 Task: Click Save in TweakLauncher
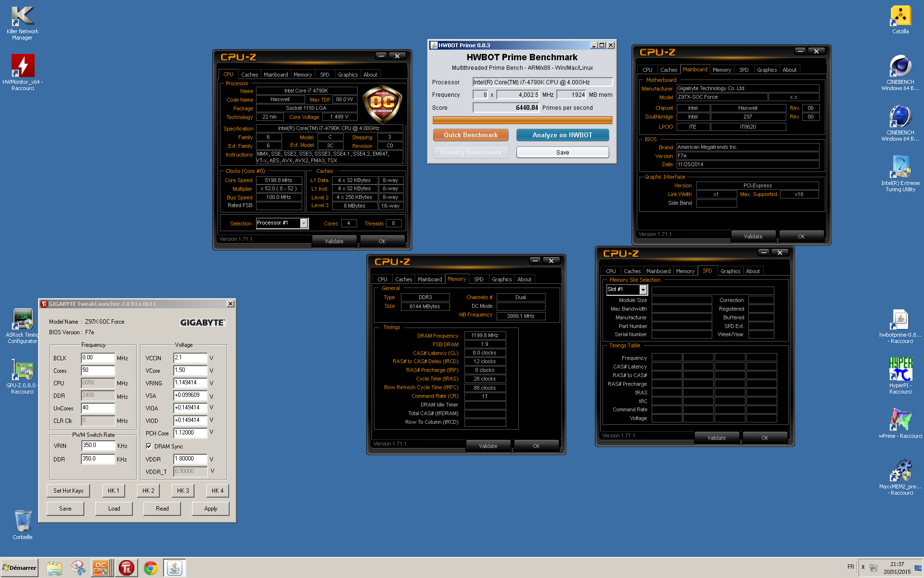pos(65,509)
